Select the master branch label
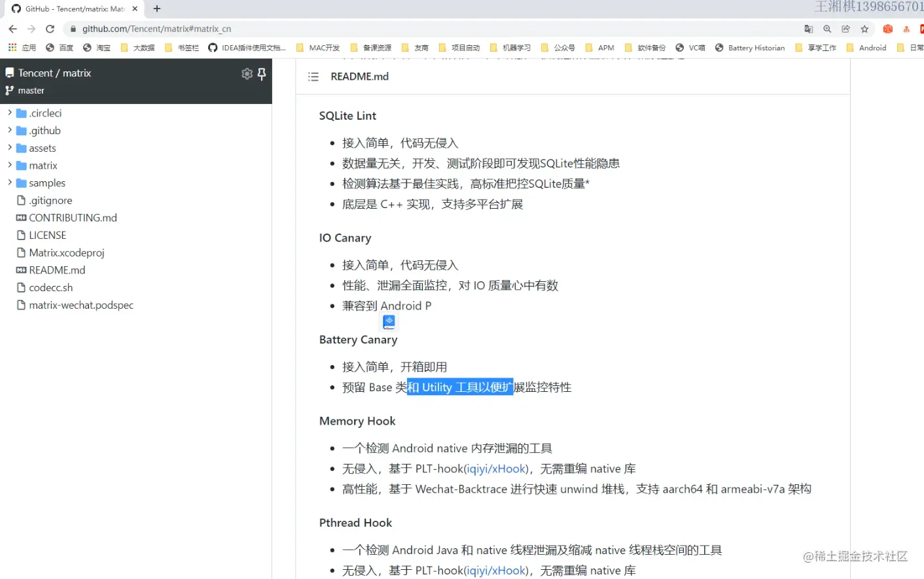 [31, 91]
